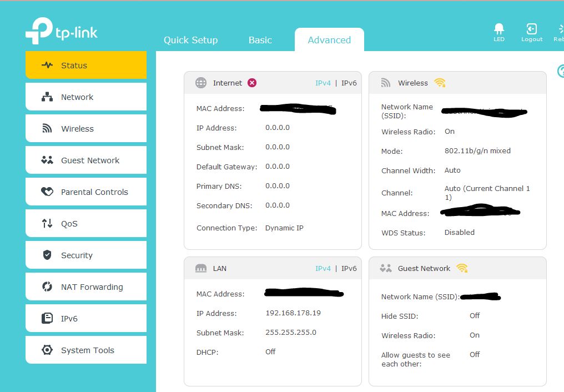Click the Guest Network panel header people icon
The width and height of the screenshot is (564, 392).
coord(386,268)
